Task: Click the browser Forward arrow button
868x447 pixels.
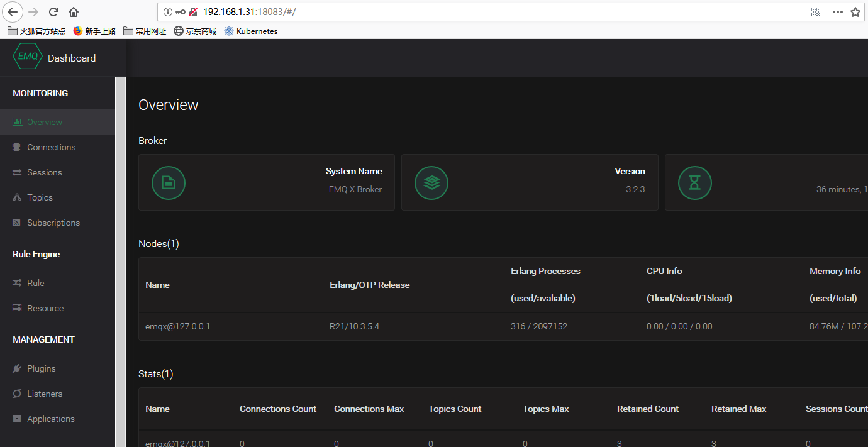Action: [x=34, y=11]
